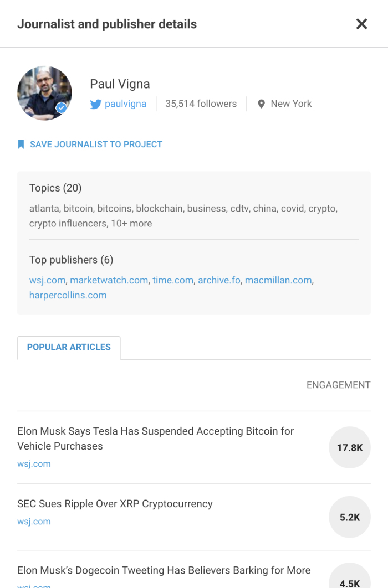
Task: Open the harpercollins.com publisher link
Action: tap(68, 295)
